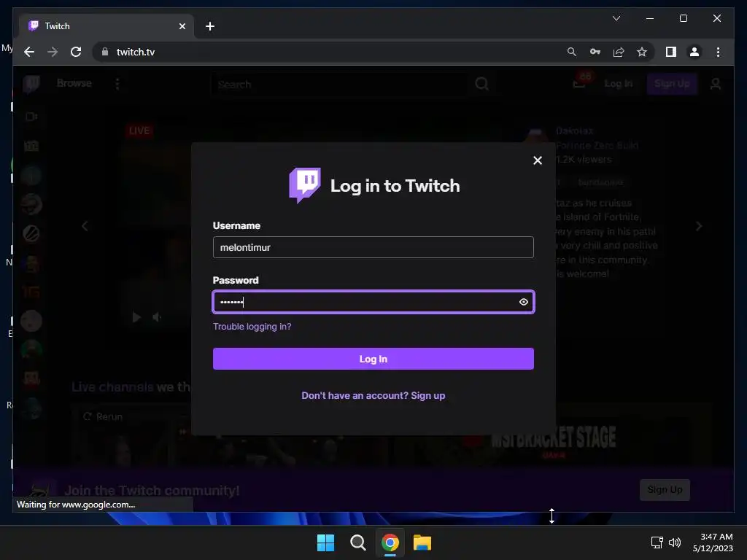The width and height of the screenshot is (747, 560).
Task: Open the Trouble logging in? link
Action: point(252,326)
